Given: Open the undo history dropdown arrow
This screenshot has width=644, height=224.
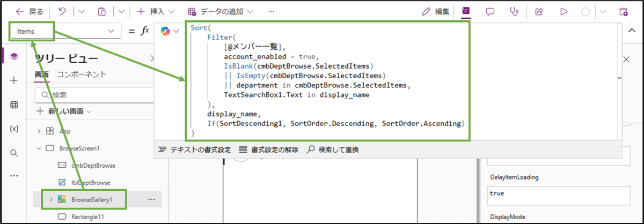Looking at the screenshot, I should coord(82,11).
